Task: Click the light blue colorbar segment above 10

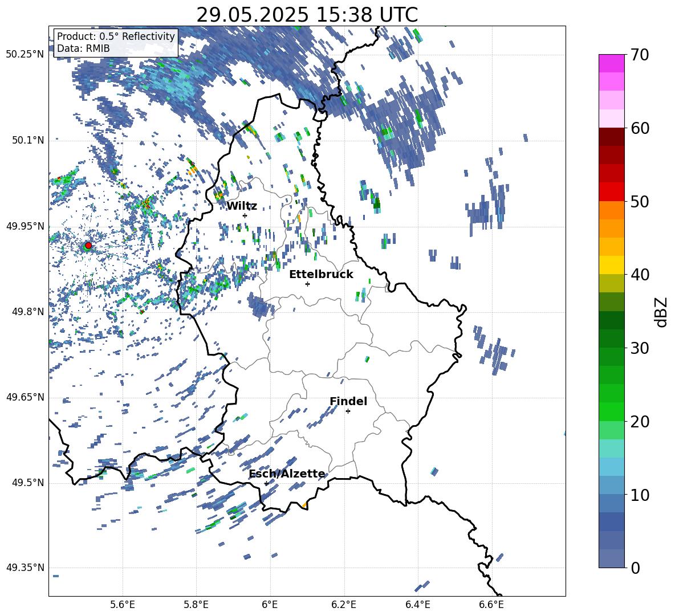Action: pyautogui.click(x=611, y=486)
